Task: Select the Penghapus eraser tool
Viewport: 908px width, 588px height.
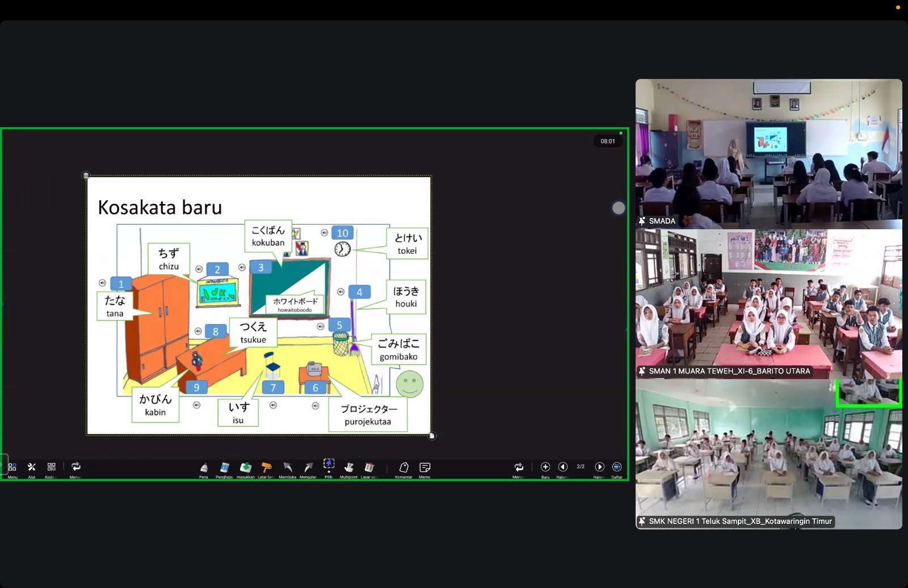Action: 224,468
